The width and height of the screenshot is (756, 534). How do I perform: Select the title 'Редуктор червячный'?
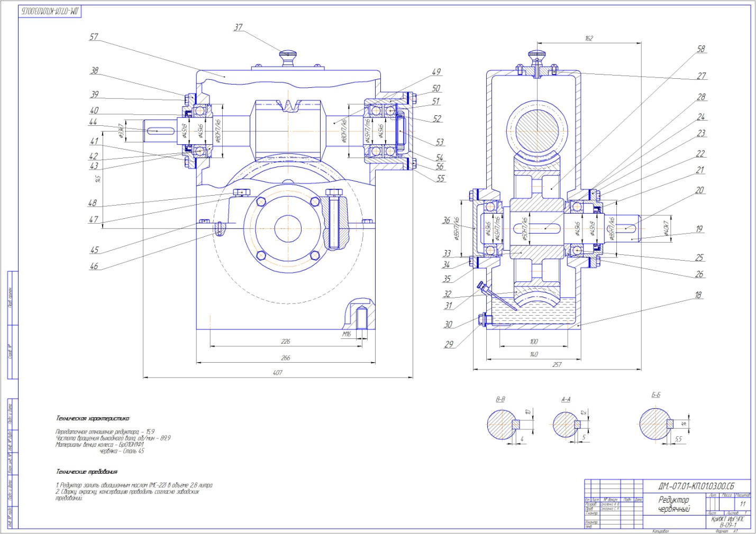[x=674, y=504]
